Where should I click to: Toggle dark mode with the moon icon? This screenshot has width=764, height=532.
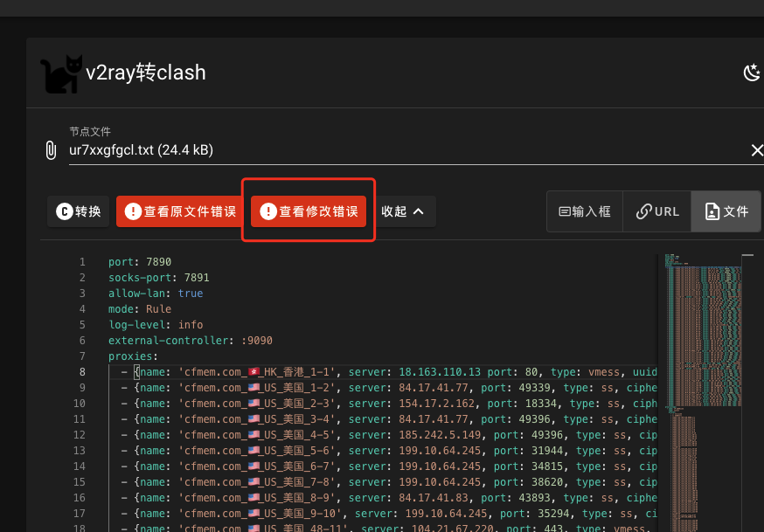(x=752, y=73)
